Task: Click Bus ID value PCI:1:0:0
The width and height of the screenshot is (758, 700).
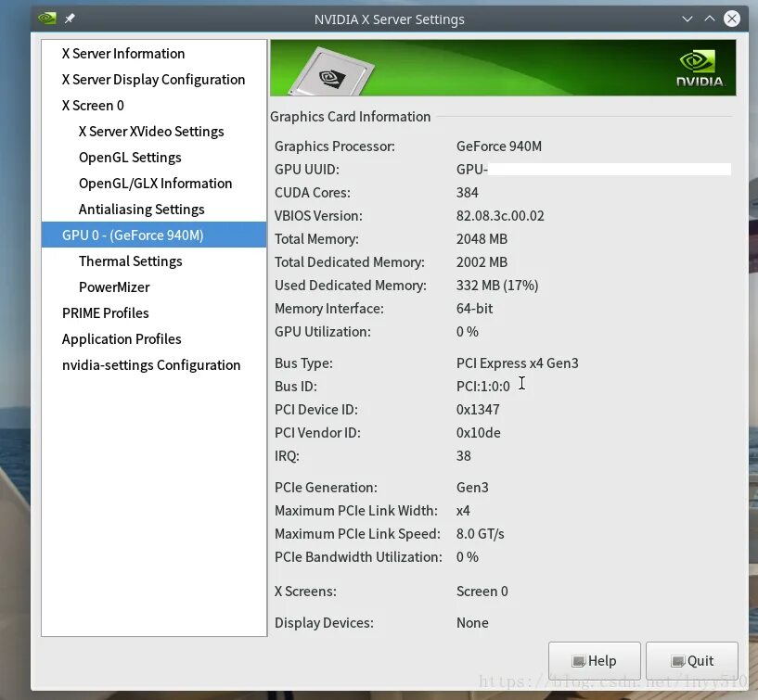Action: click(483, 386)
